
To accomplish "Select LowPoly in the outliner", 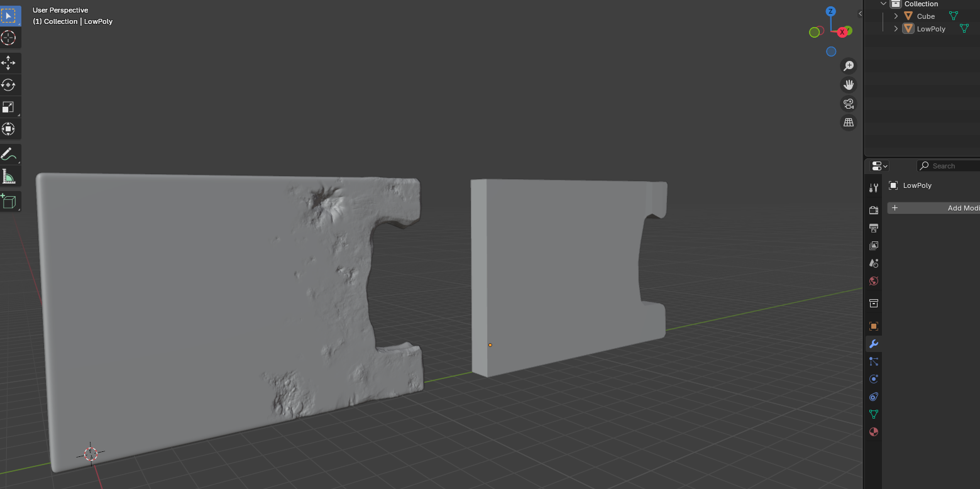I will pos(931,29).
